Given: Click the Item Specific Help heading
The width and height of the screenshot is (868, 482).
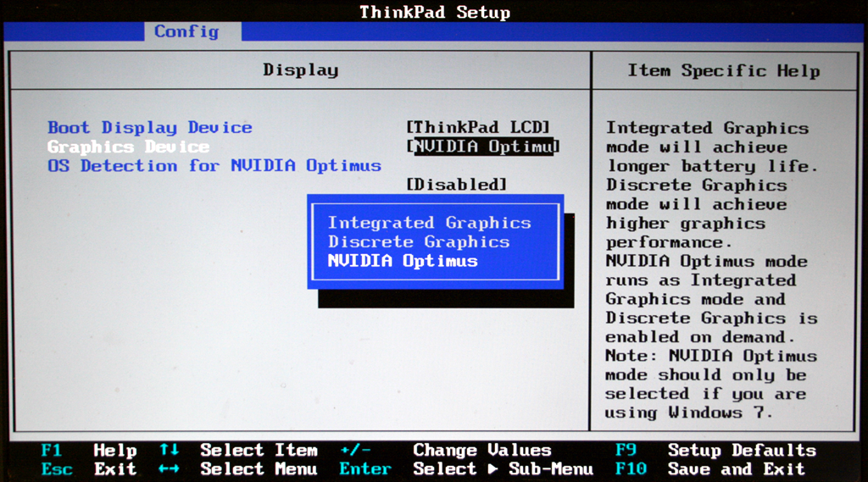Looking at the screenshot, I should [x=724, y=71].
